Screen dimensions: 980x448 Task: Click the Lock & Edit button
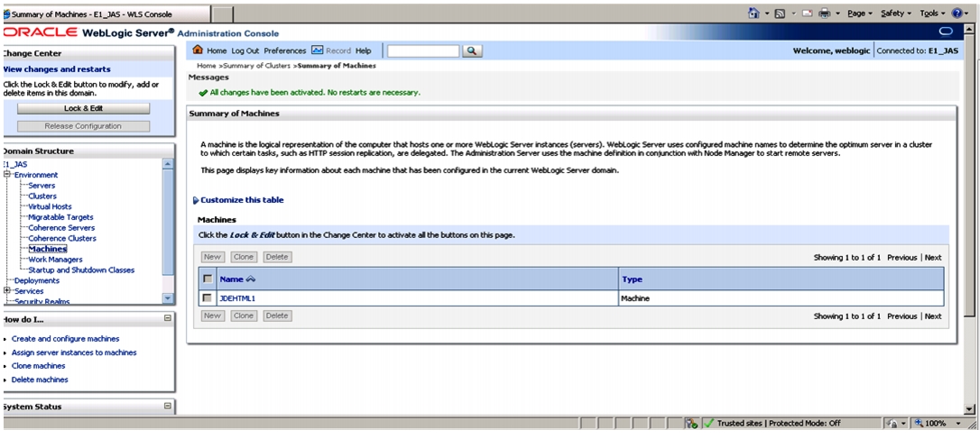pyautogui.click(x=83, y=108)
